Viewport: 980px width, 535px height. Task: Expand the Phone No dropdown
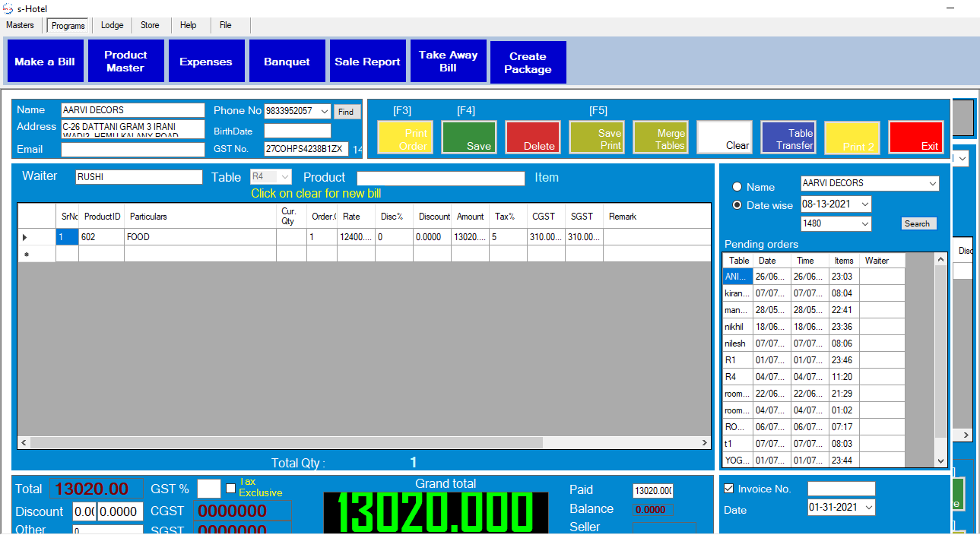325,111
